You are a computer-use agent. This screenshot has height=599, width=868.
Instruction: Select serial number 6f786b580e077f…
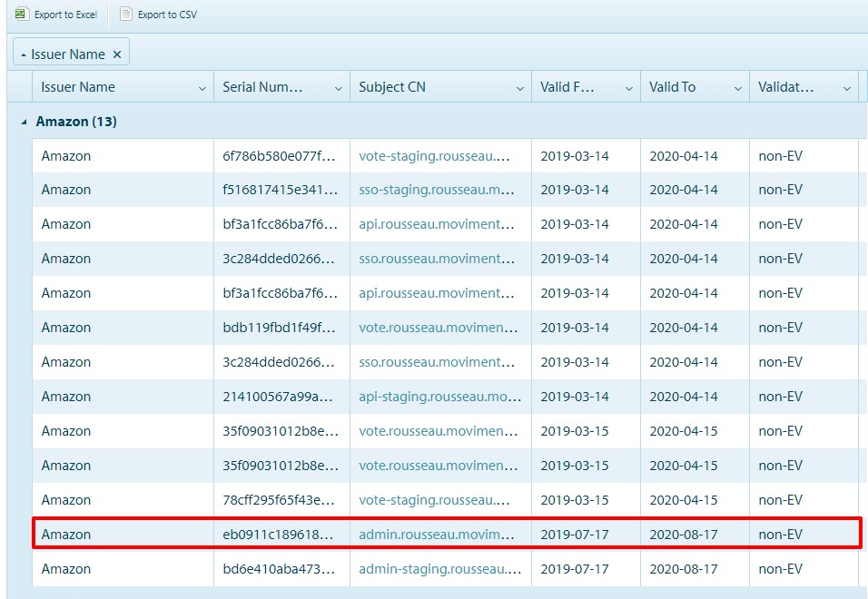[x=279, y=156]
